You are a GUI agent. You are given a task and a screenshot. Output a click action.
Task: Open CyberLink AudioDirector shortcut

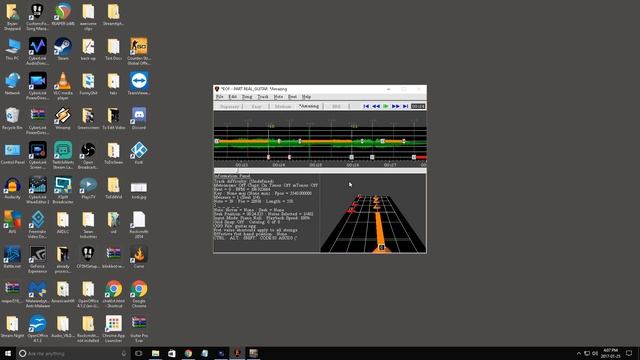click(37, 51)
